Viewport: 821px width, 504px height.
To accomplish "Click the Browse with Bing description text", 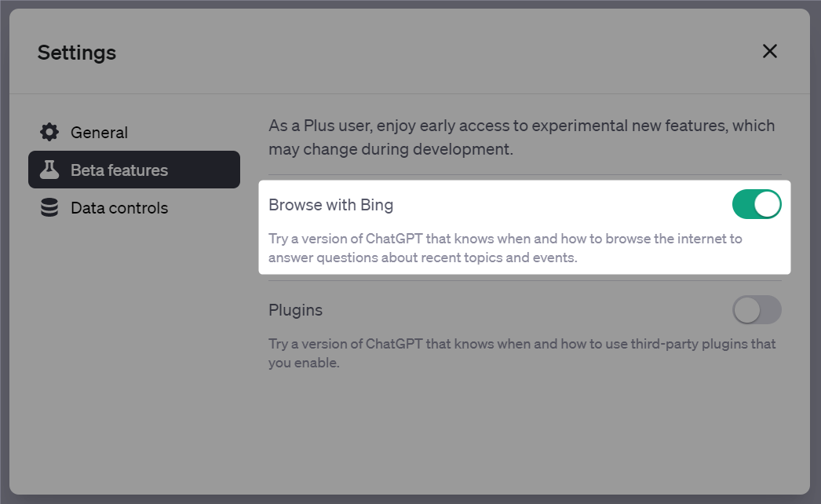I will (x=505, y=248).
